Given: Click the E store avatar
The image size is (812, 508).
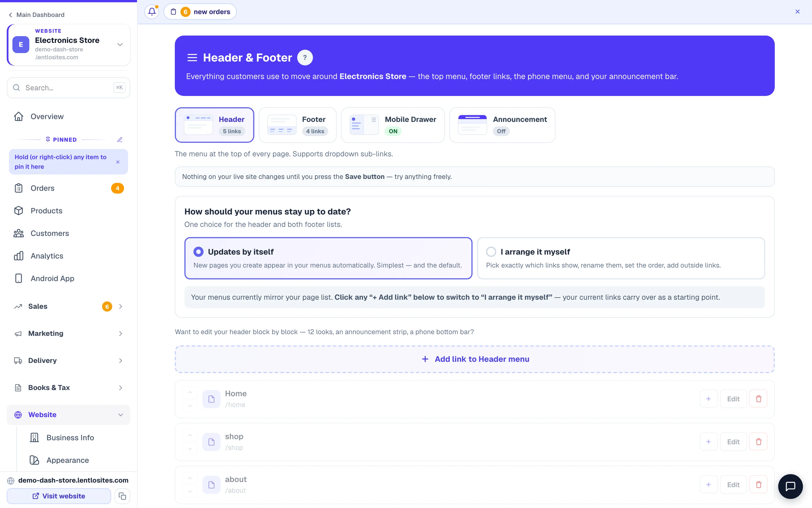Looking at the screenshot, I should click(x=21, y=45).
